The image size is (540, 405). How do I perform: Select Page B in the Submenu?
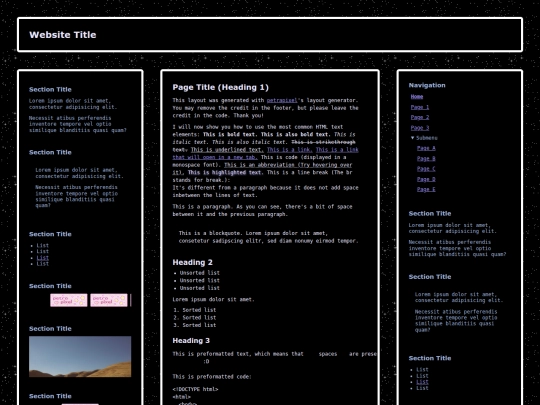426,158
